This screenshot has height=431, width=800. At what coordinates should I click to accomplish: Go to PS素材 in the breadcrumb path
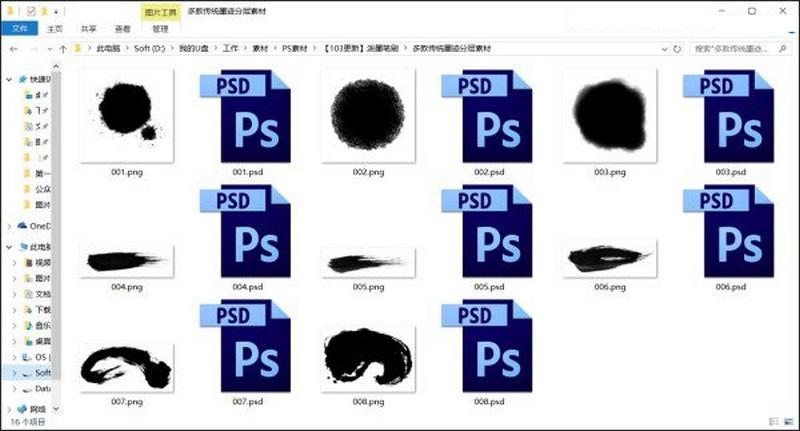click(295, 48)
